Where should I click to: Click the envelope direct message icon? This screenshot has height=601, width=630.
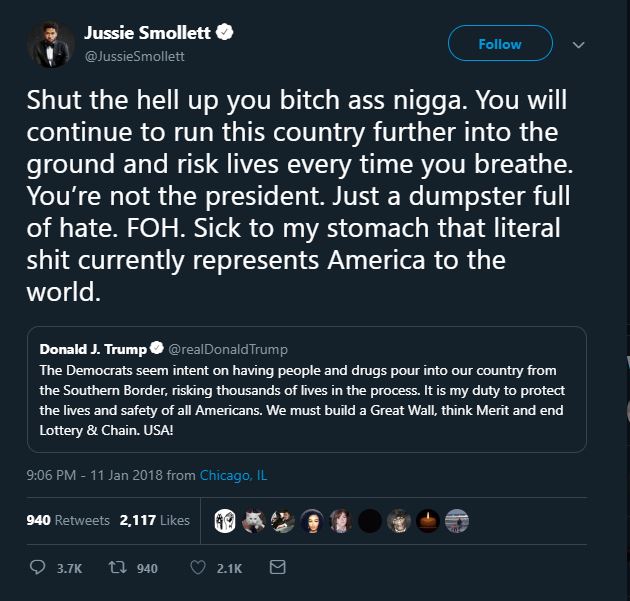pos(278,568)
